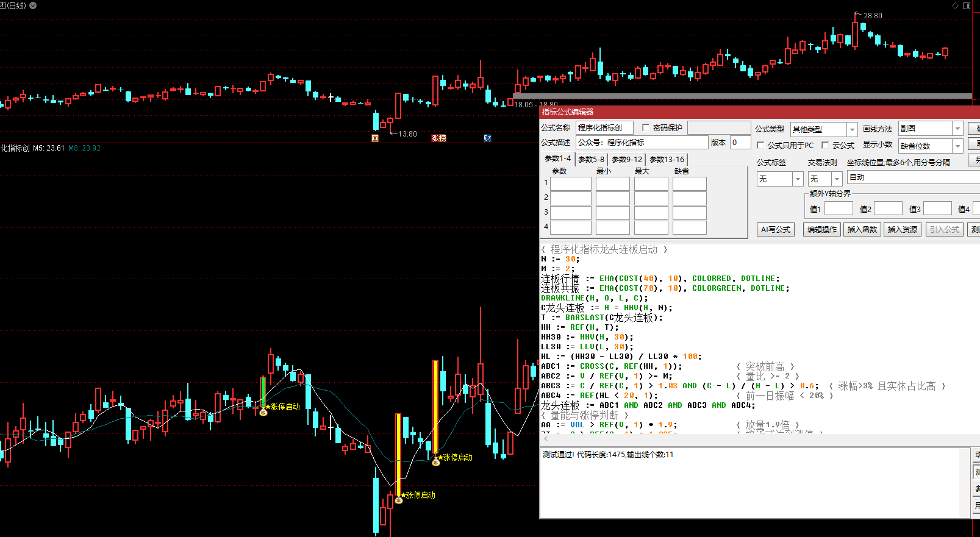Click the 公式描述 text input field
The image size is (980, 537).
[642, 143]
